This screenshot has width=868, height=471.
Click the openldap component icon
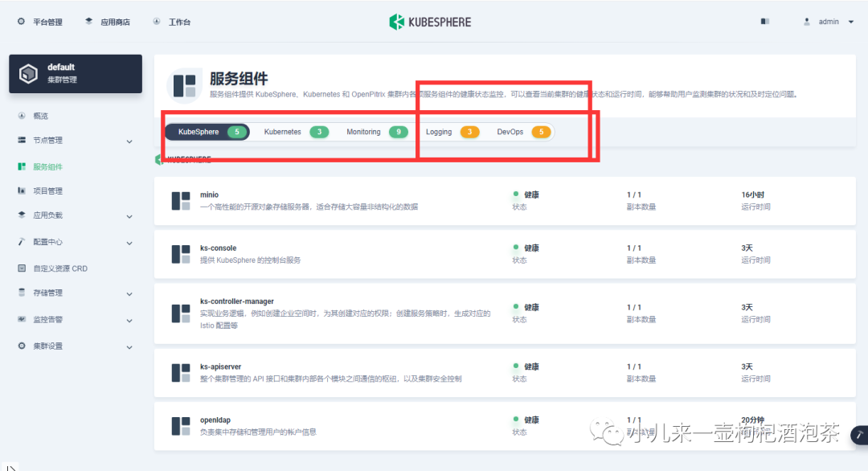pyautogui.click(x=181, y=426)
